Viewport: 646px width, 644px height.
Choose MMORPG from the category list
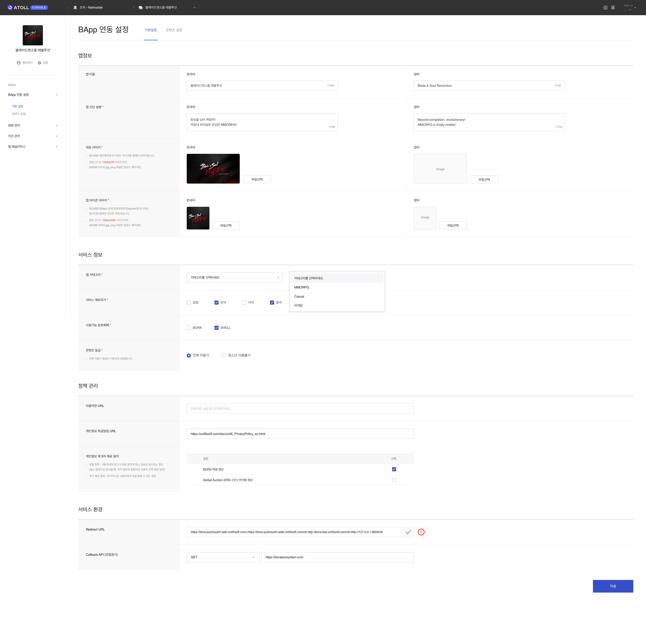[302, 287]
